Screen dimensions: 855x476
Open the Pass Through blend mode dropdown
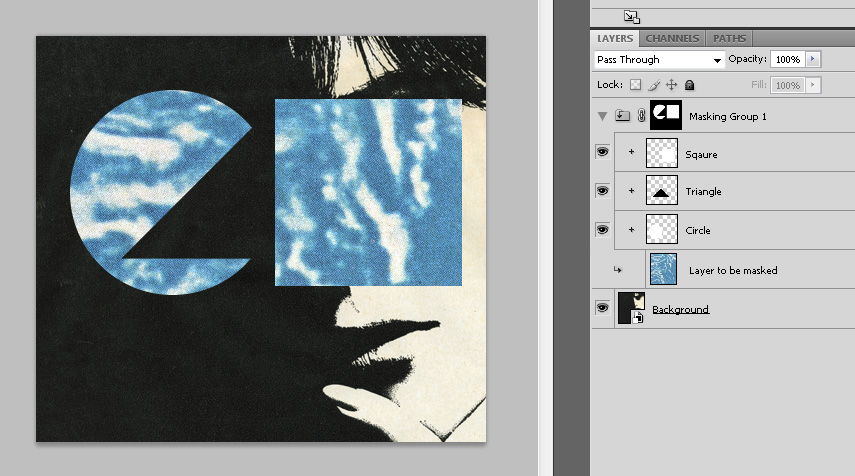pyautogui.click(x=659, y=60)
